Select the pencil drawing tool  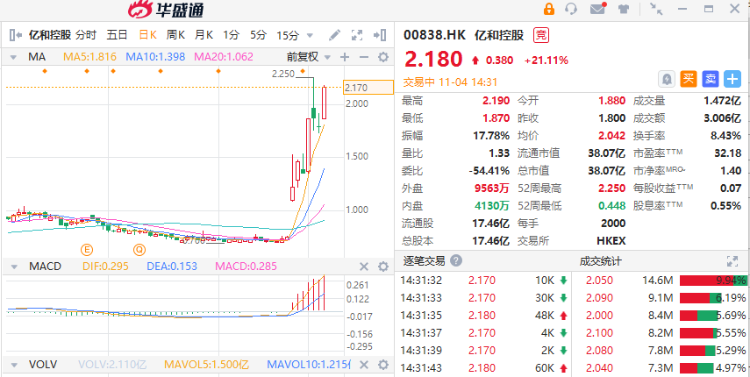click(334, 35)
